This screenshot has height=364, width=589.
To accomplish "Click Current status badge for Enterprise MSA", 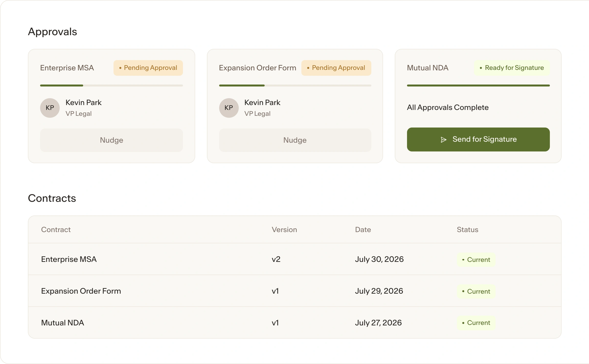I will coord(476,259).
